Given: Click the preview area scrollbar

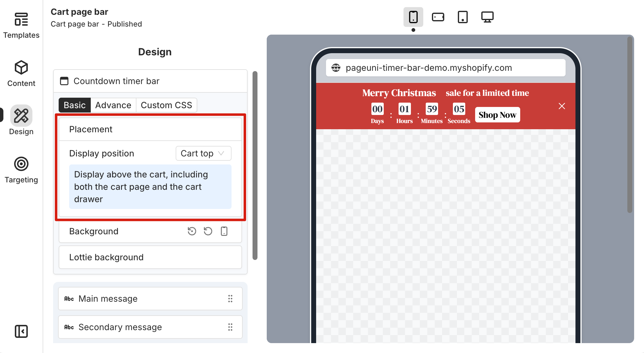Looking at the screenshot, I should 630,125.
